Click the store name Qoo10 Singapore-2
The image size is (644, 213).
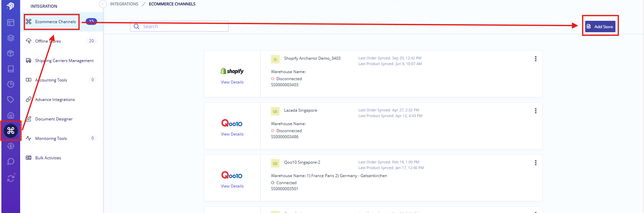(x=302, y=162)
